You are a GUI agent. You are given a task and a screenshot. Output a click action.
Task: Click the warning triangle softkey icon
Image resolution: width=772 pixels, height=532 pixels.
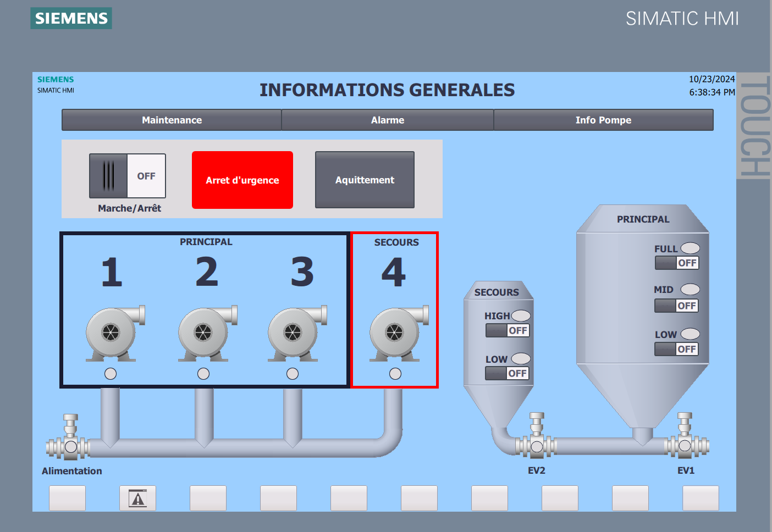coord(137,498)
